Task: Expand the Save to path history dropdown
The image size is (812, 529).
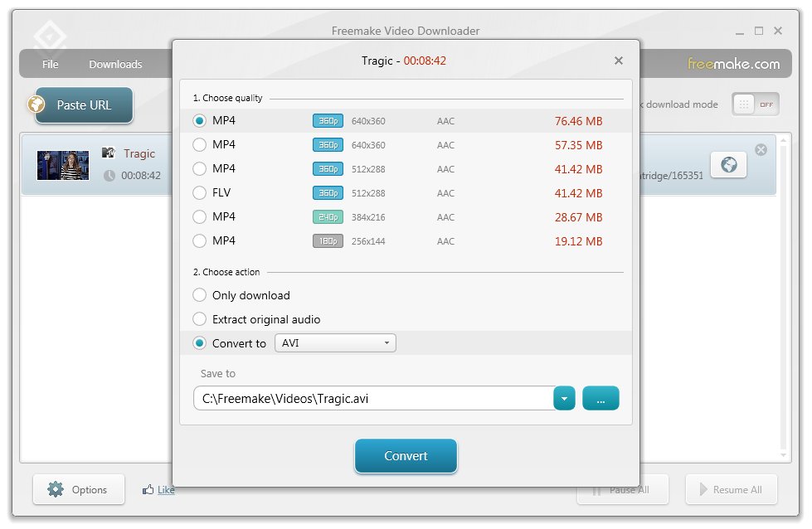Action: click(565, 399)
